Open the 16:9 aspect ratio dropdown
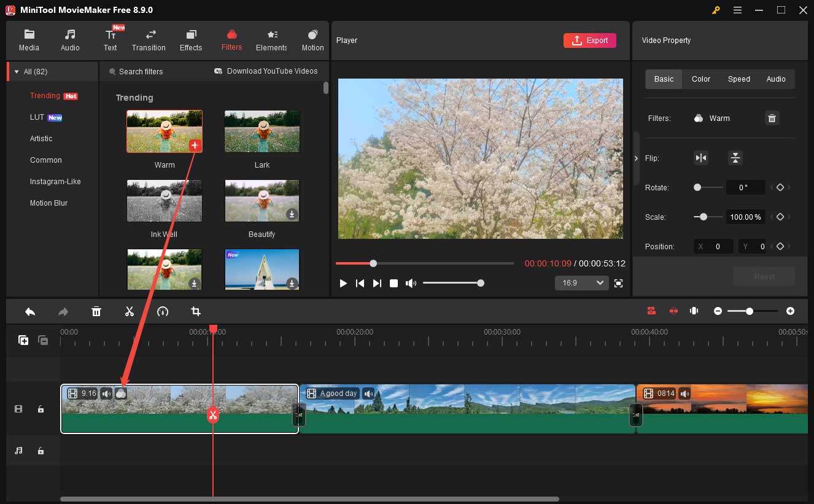The image size is (814, 504). coord(581,283)
